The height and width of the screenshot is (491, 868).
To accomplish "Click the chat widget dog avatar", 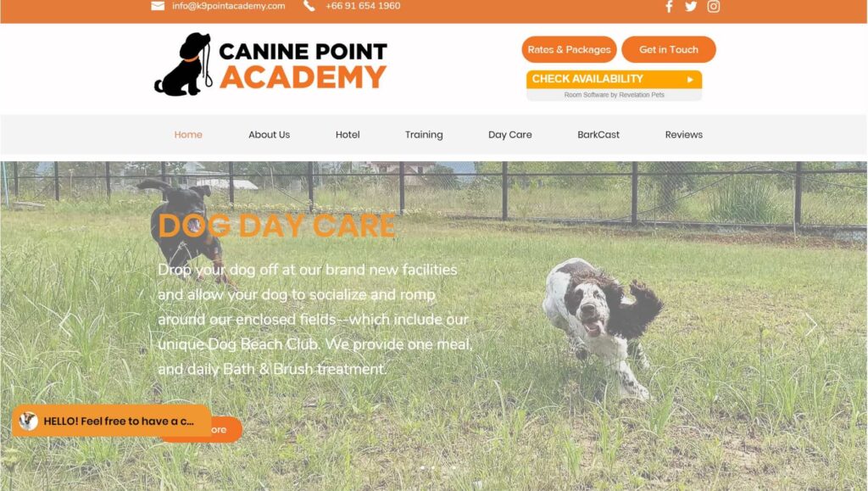I will click(28, 421).
